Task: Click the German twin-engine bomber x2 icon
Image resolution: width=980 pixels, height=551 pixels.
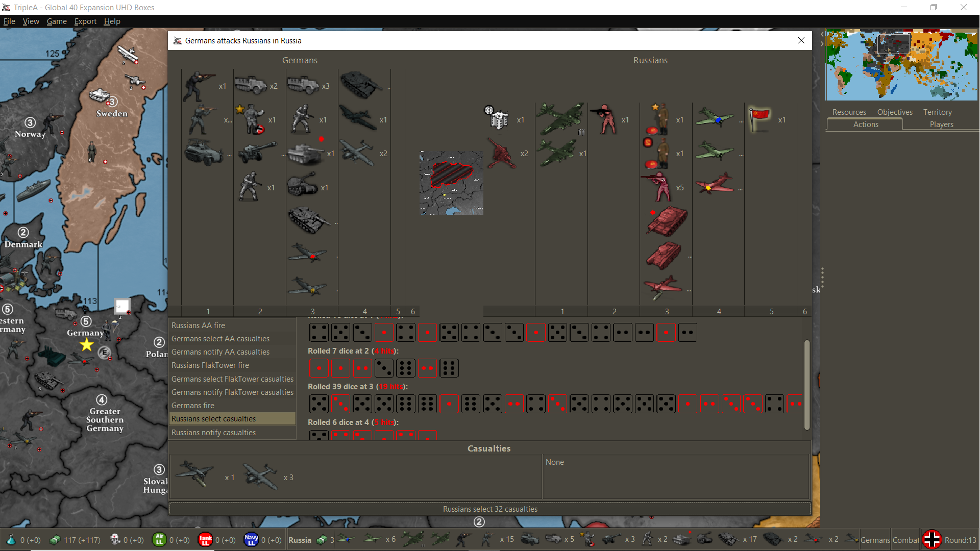Action: pos(357,152)
